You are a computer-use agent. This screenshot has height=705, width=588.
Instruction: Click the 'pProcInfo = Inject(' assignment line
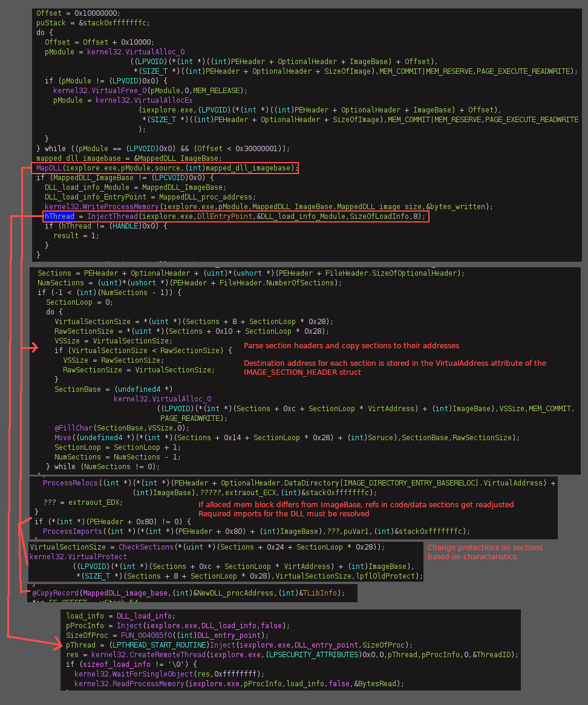coord(178,625)
